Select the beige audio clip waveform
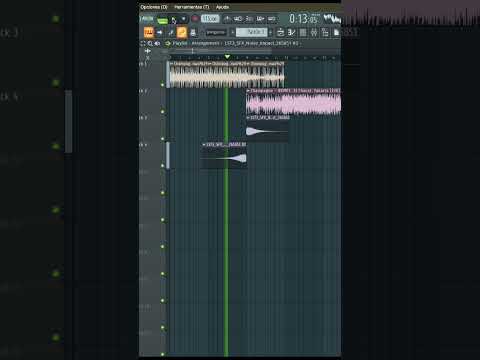This screenshot has width=480, height=360. pyautogui.click(x=227, y=77)
